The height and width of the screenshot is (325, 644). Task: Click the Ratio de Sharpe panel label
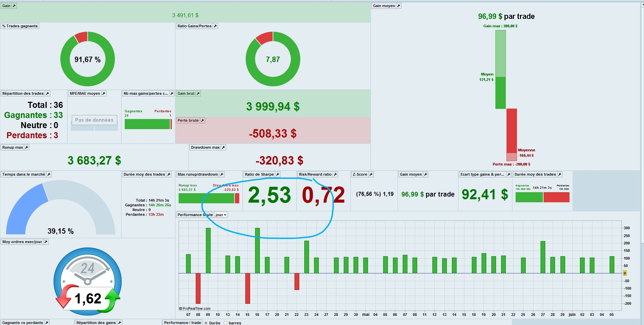click(x=259, y=174)
